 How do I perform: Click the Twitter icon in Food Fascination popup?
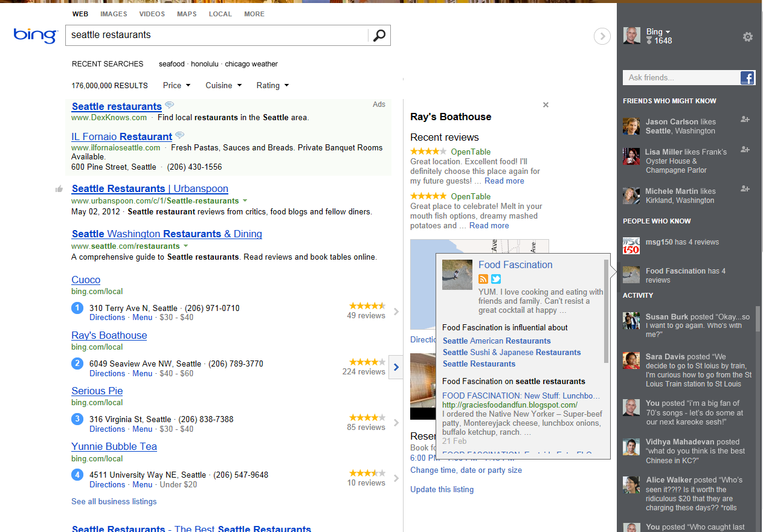click(x=496, y=279)
